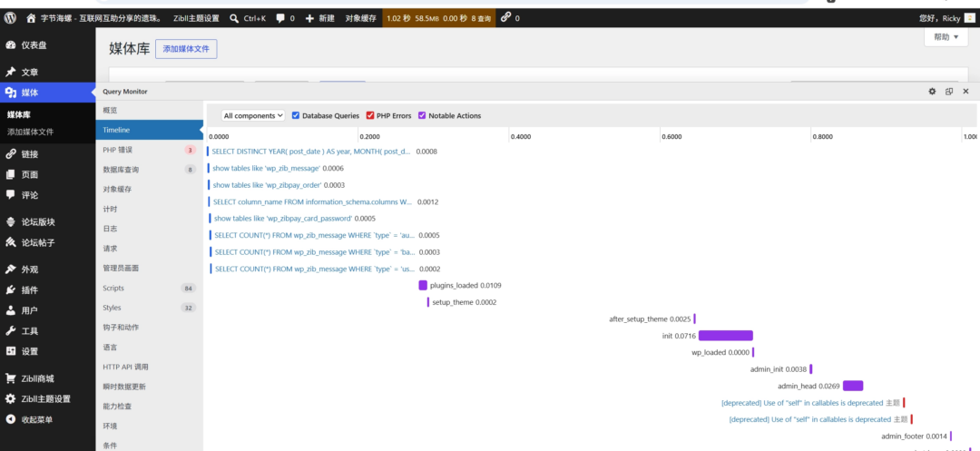Open 语言 languages panel
Screen dimensions: 980x451
point(150,348)
